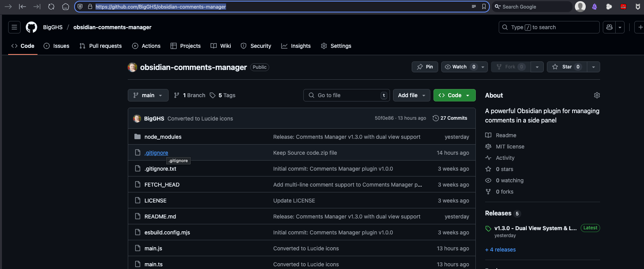This screenshot has height=269, width=644.
Task: Open the green Code dropdown button
Action: pos(454,95)
